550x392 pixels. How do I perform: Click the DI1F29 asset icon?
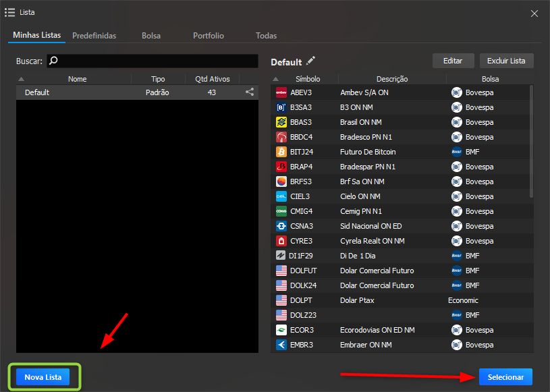281,256
